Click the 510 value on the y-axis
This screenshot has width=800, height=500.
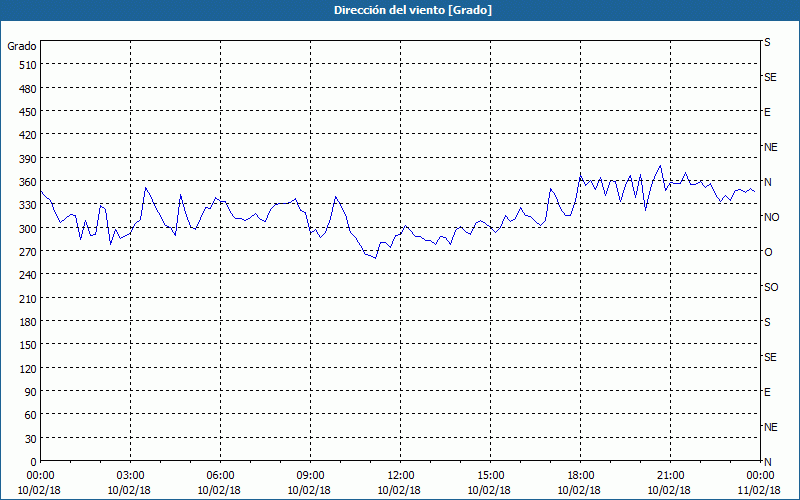(28, 65)
